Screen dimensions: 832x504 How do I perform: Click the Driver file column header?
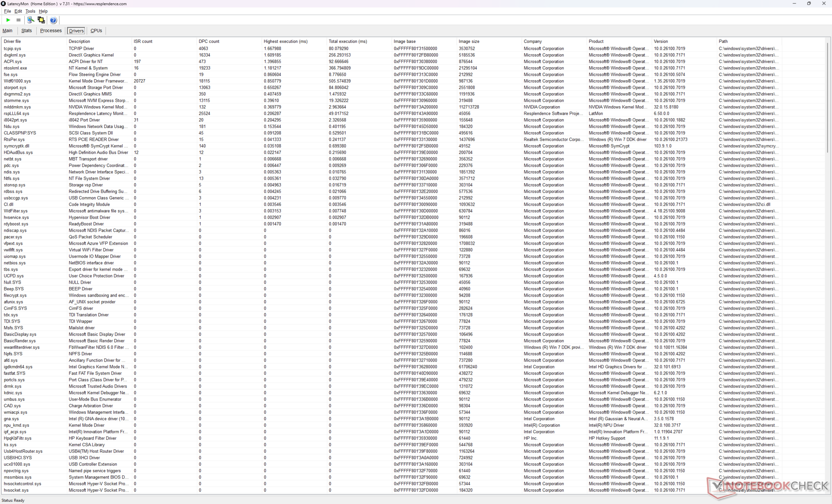pyautogui.click(x=12, y=42)
